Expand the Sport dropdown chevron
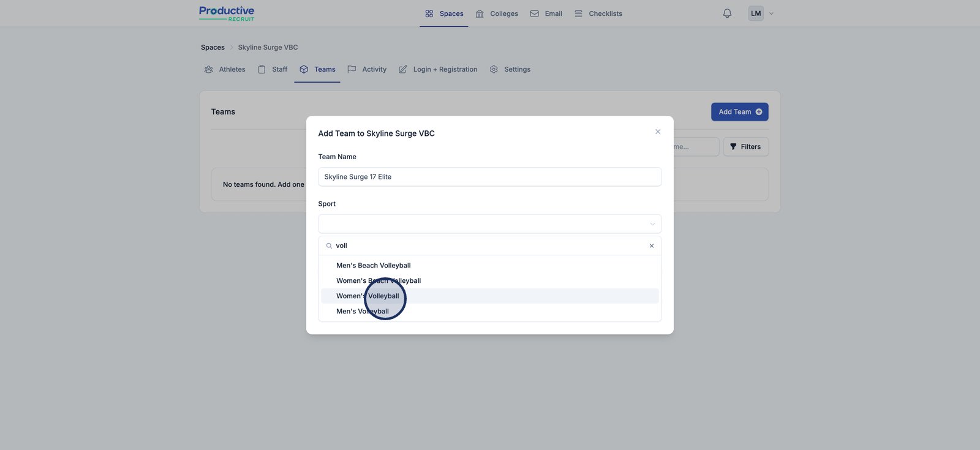 [x=652, y=224]
